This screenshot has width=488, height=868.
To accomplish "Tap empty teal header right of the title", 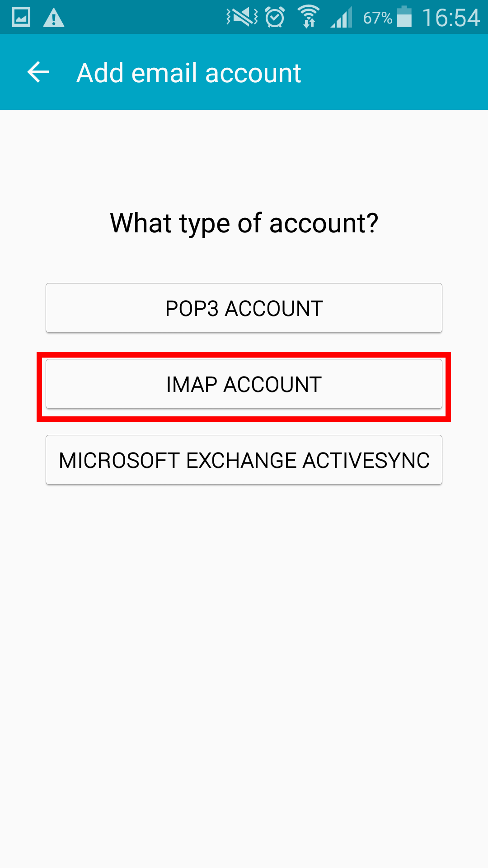I will (x=393, y=72).
